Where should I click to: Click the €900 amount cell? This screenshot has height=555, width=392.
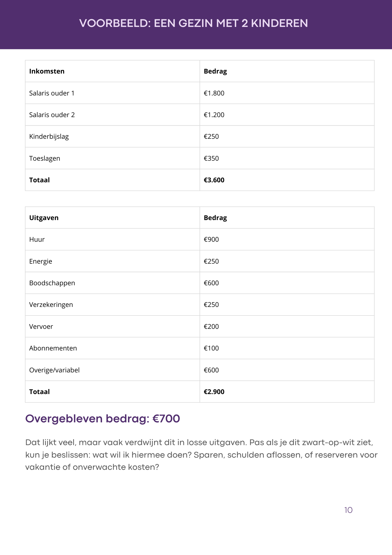211,239
